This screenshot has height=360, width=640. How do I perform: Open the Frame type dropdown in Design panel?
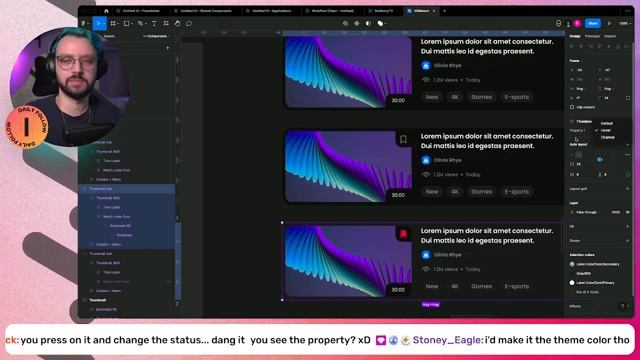click(x=575, y=60)
